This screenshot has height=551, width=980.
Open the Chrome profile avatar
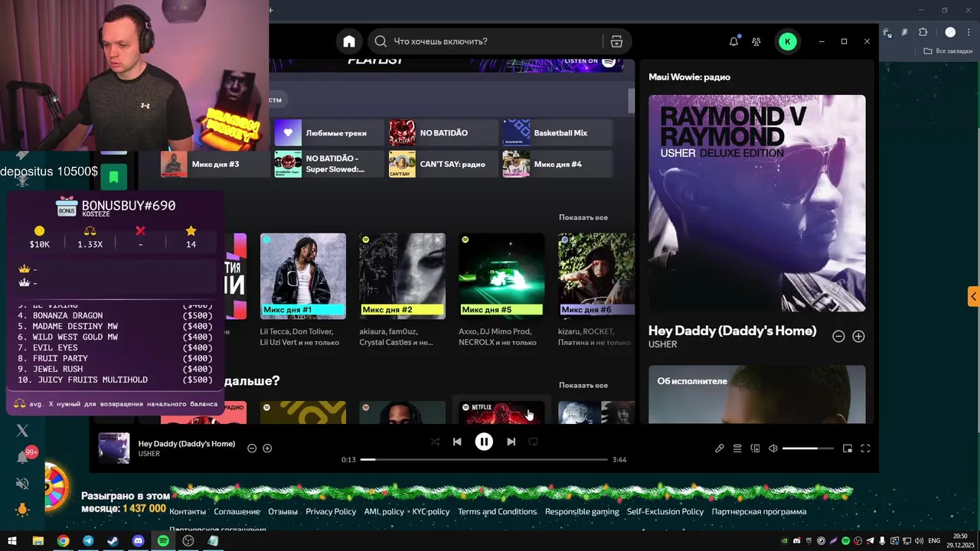950,32
